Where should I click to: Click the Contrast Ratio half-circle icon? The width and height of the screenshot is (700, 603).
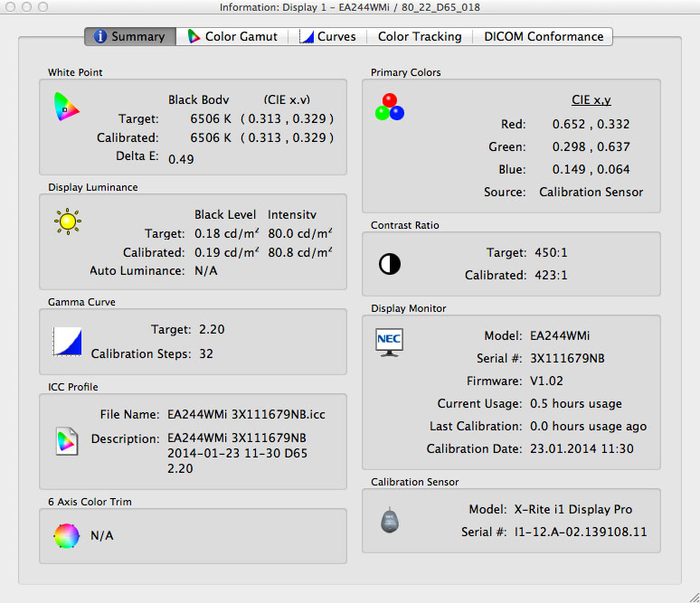coord(390,264)
